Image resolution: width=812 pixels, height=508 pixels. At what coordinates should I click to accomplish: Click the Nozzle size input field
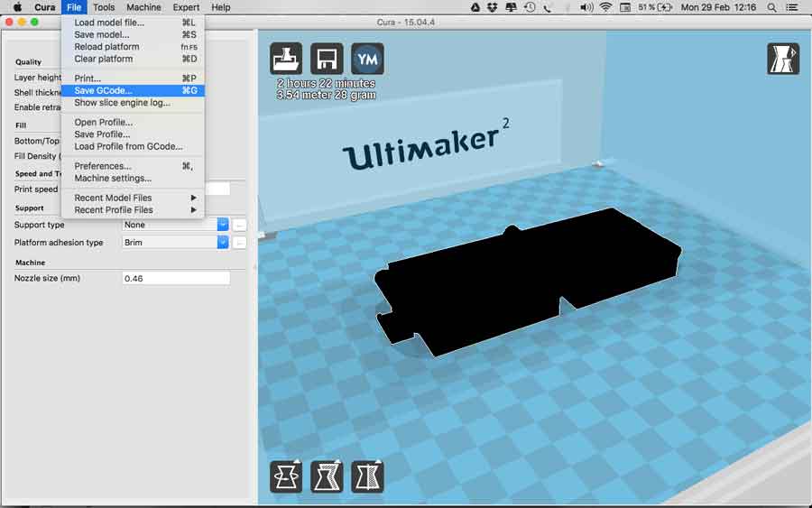pos(176,278)
